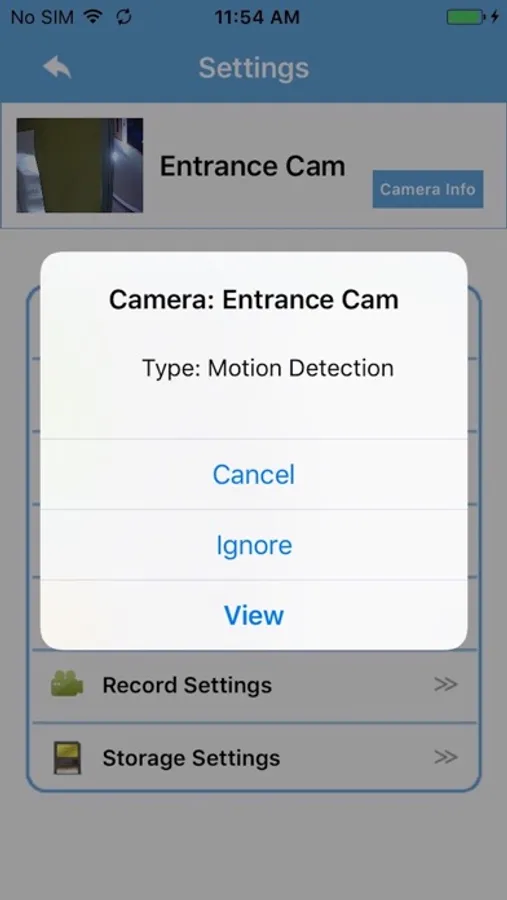Tap the back arrow in the header
The height and width of the screenshot is (900, 507).
tap(57, 68)
